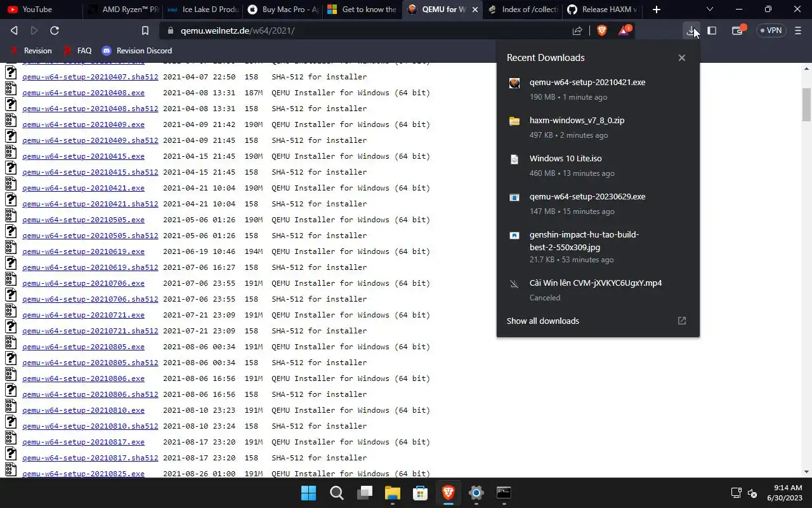Click file icon beside qemu-w64-setup-20210505.exe
This screenshot has width=812, height=508.
(x=11, y=215)
